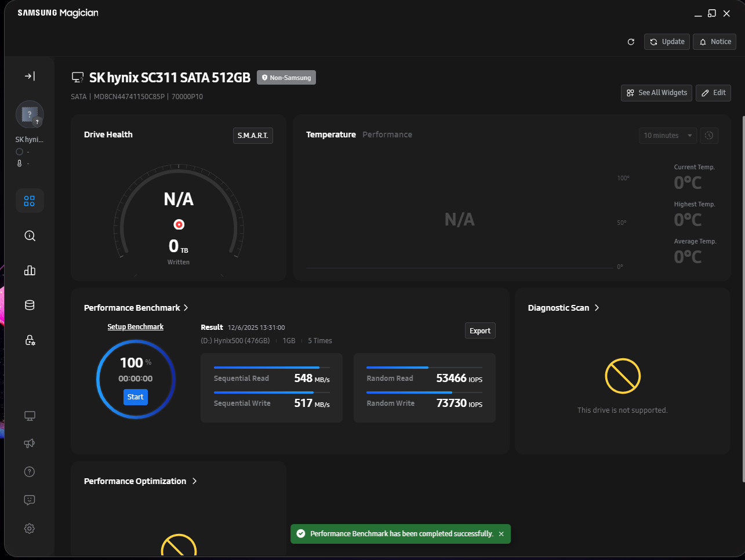Open the dashboard widgets icon in the sidebar
The image size is (745, 560).
(30, 201)
